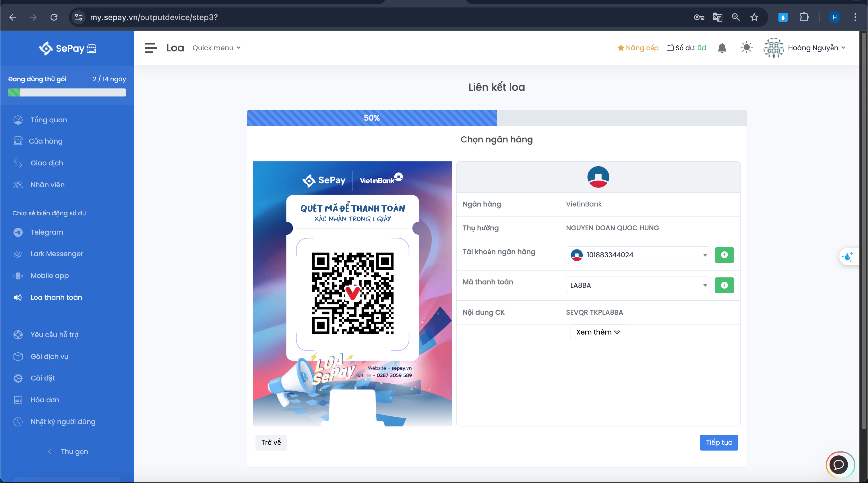Open Gói dịch vụ service plans
Image resolution: width=868 pixels, height=483 pixels.
(49, 357)
